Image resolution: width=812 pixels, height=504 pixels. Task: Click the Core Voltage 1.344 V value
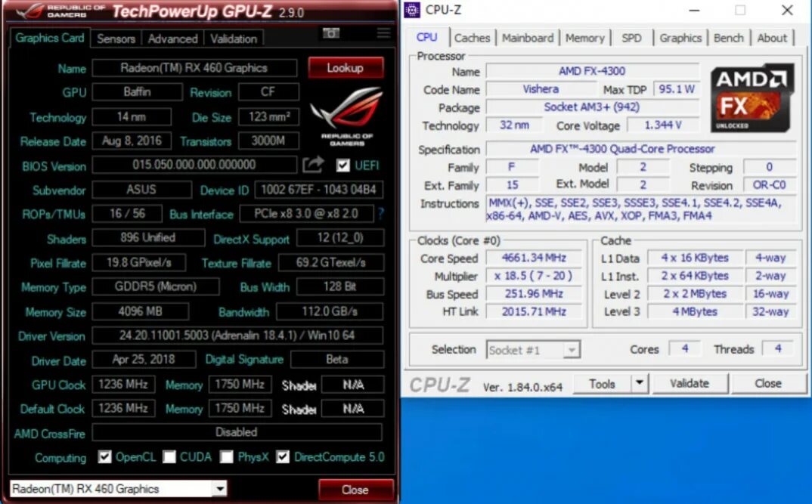[x=663, y=125]
